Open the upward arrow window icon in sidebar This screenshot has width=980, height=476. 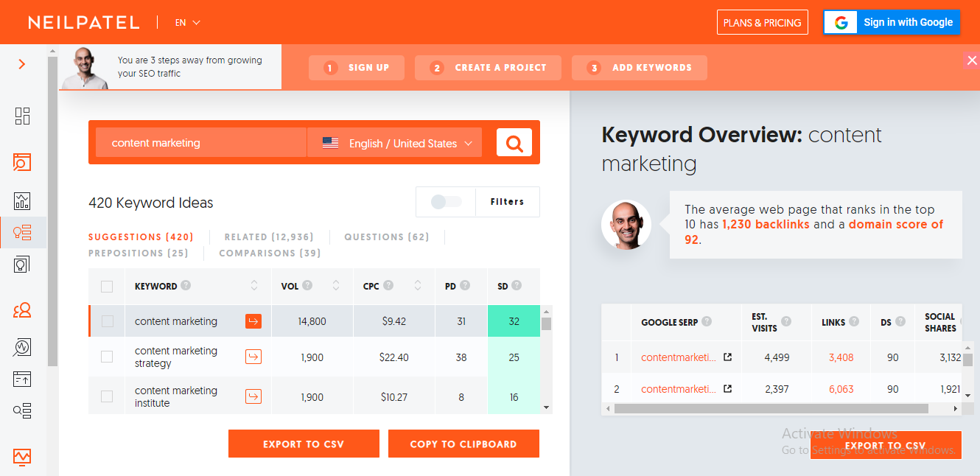22,379
